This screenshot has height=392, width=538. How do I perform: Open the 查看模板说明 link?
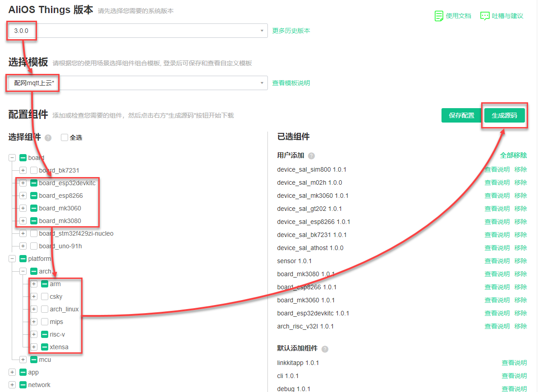tap(291, 83)
